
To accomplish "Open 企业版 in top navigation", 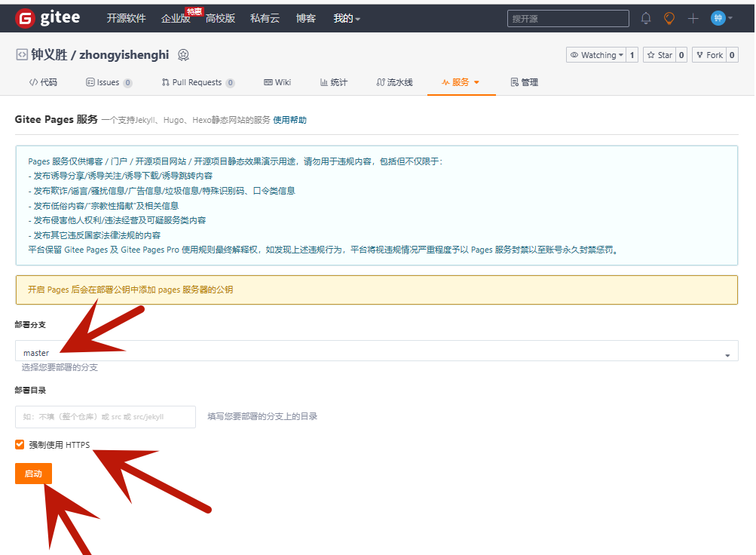I will coord(175,18).
